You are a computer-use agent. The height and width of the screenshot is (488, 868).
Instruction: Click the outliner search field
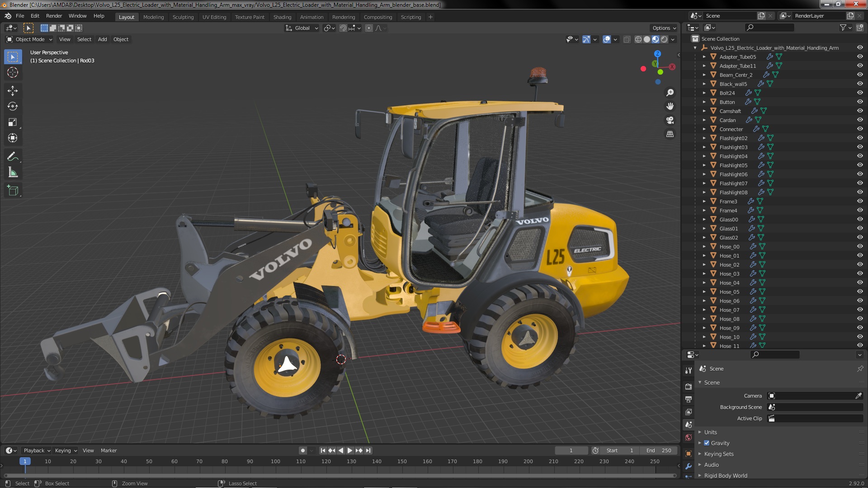tap(769, 28)
